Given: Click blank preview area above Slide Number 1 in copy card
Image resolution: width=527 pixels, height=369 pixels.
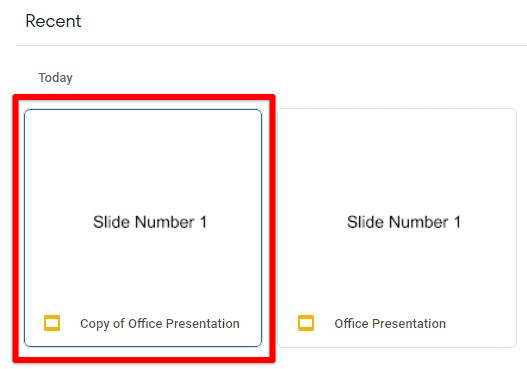Looking at the screenshot, I should point(143,161).
